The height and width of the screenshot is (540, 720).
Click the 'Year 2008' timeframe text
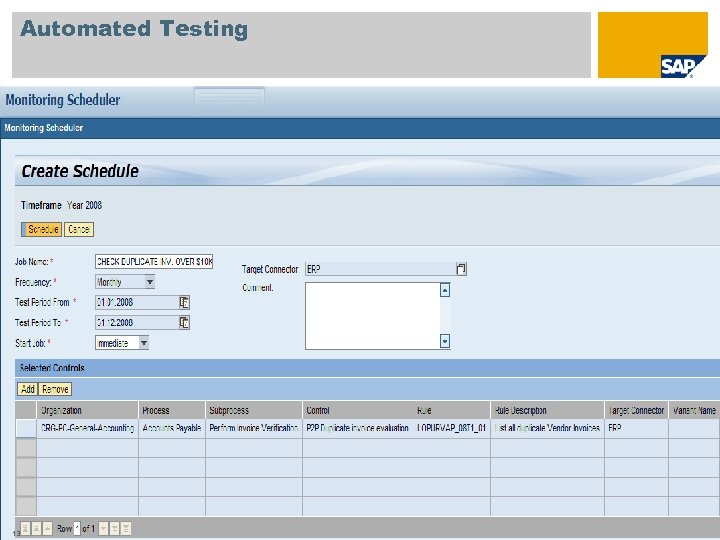(84, 205)
